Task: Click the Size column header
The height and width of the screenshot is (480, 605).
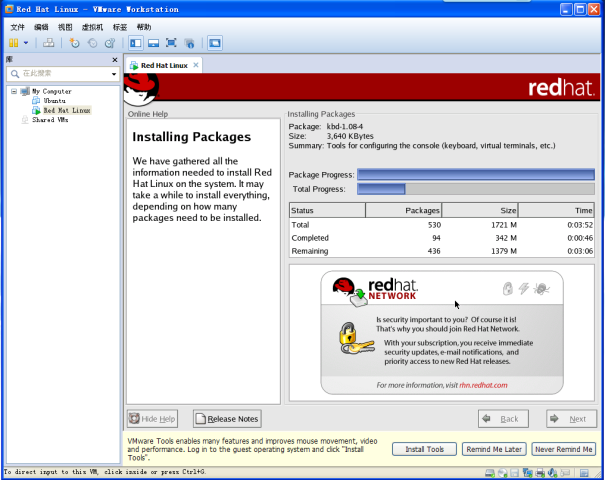Action: click(x=480, y=210)
